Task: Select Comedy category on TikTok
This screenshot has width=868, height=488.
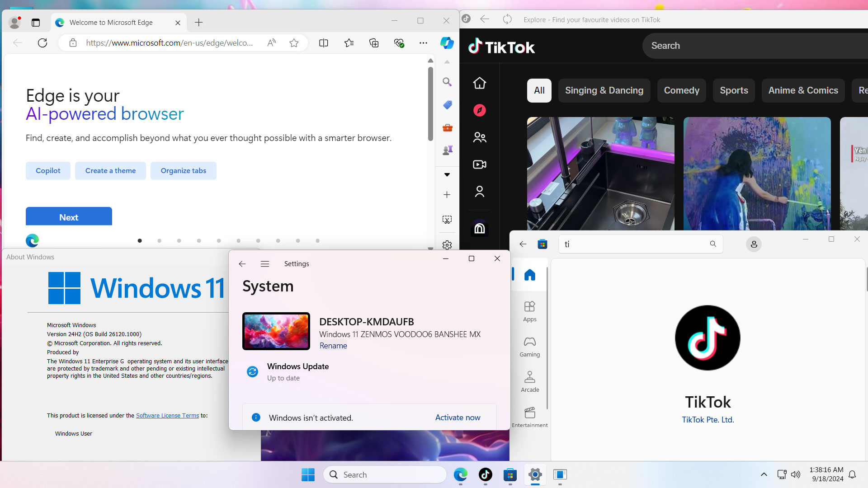Action: tap(681, 90)
